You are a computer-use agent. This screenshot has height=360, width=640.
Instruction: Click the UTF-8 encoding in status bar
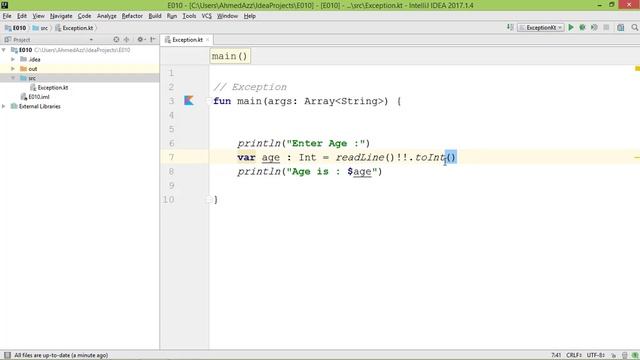[596, 355]
